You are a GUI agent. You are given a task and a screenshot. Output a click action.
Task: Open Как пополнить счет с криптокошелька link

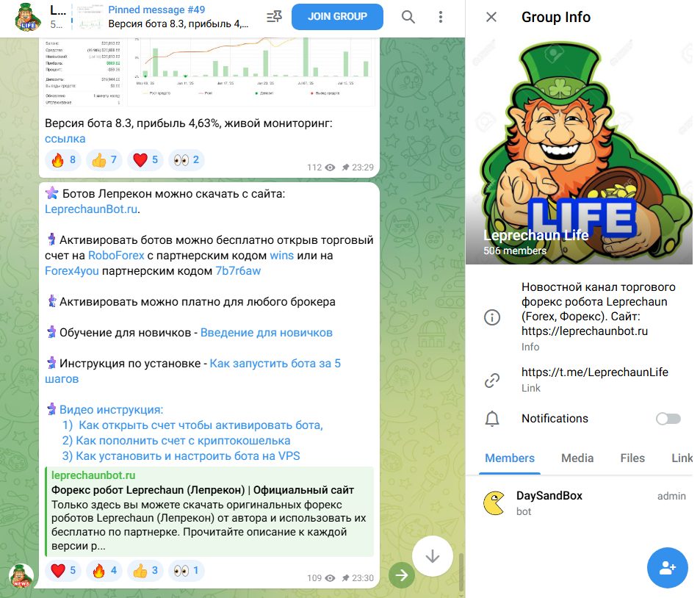[x=183, y=441]
